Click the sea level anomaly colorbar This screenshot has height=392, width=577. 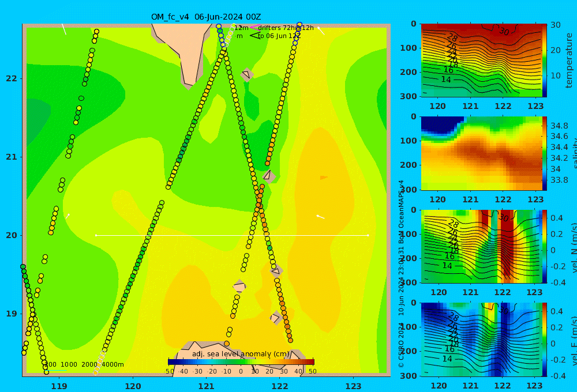tap(241, 362)
